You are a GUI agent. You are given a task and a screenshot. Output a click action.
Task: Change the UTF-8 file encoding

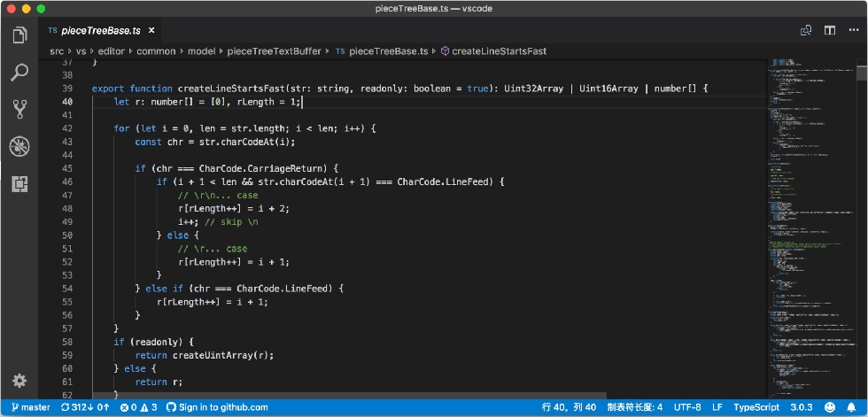click(687, 407)
